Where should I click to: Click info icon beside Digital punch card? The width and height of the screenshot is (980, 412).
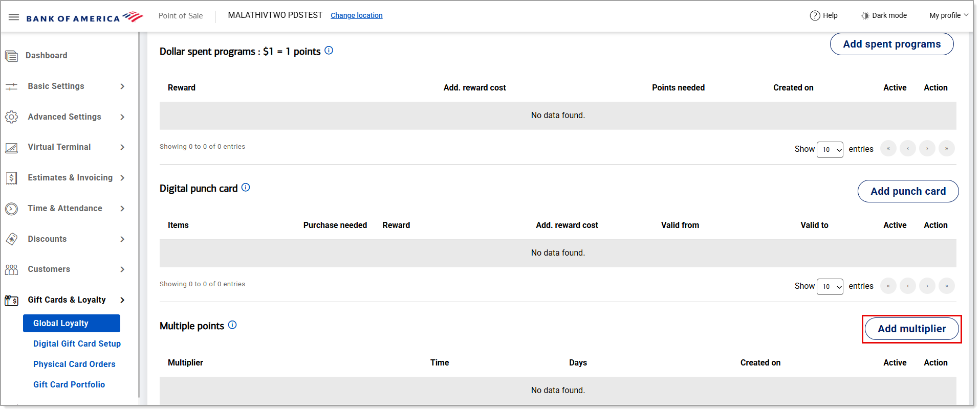(x=246, y=187)
